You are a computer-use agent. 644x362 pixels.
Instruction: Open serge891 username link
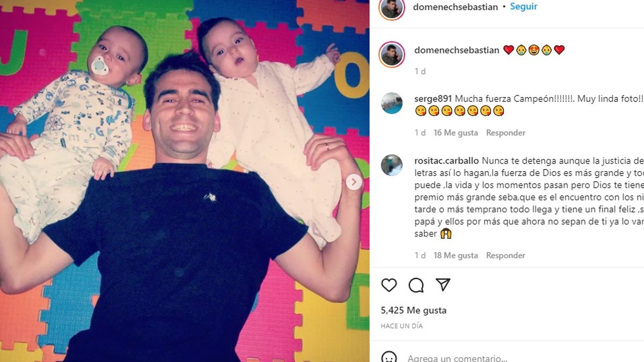(433, 99)
